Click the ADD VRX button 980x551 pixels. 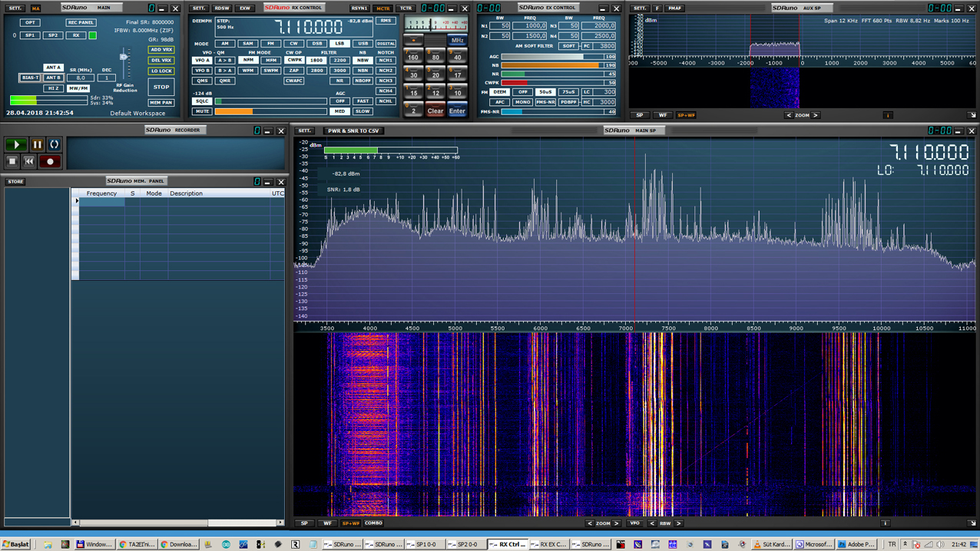pyautogui.click(x=161, y=50)
